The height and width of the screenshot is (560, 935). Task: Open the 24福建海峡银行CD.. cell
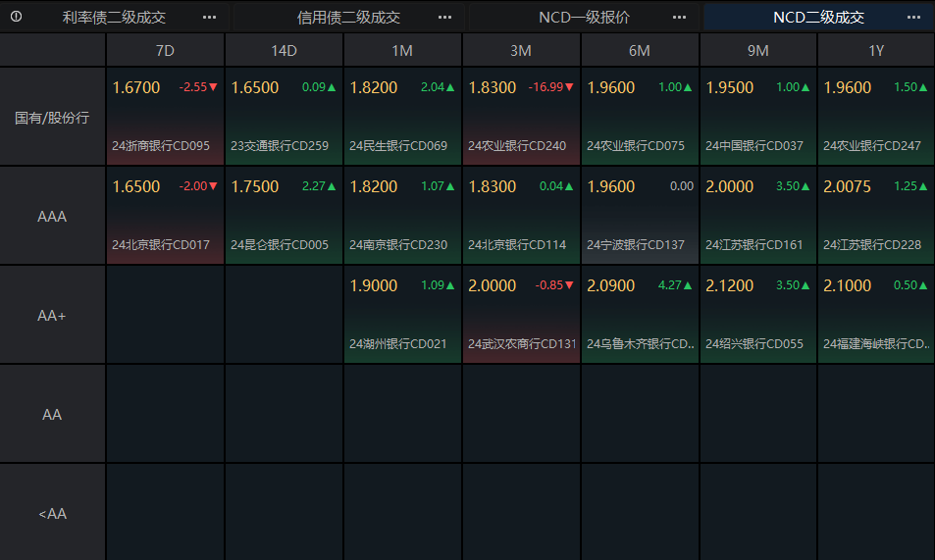(876, 314)
